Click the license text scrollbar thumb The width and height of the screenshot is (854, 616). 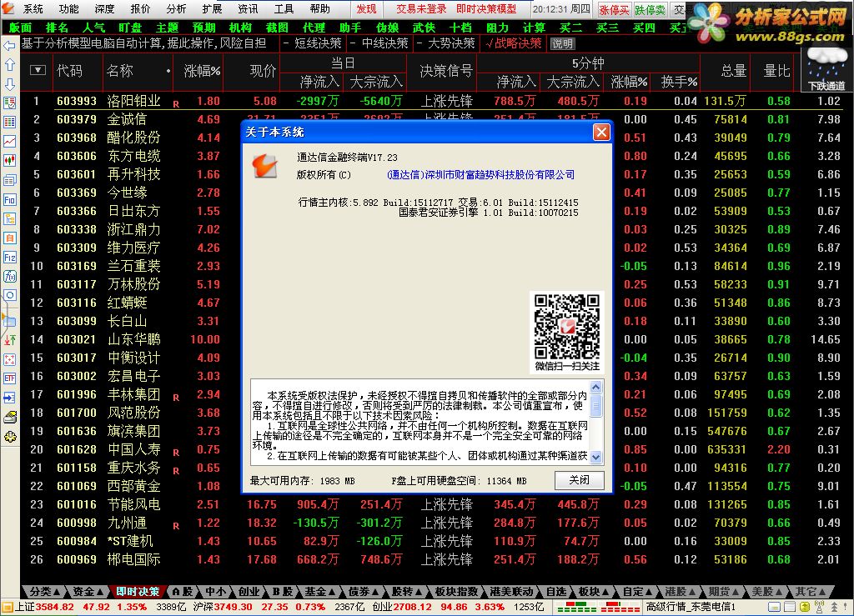[595, 405]
